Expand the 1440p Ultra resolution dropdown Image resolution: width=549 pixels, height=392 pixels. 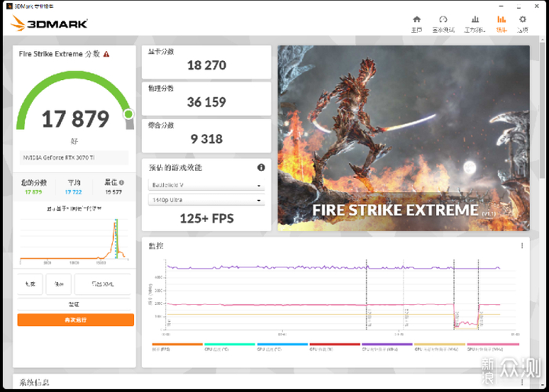(x=206, y=201)
